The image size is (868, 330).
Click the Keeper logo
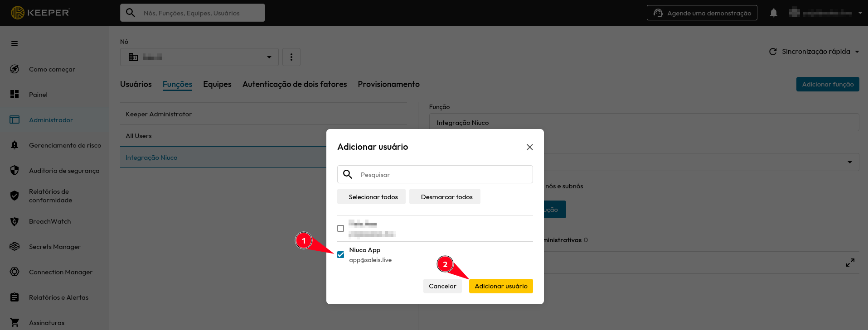[x=40, y=13]
